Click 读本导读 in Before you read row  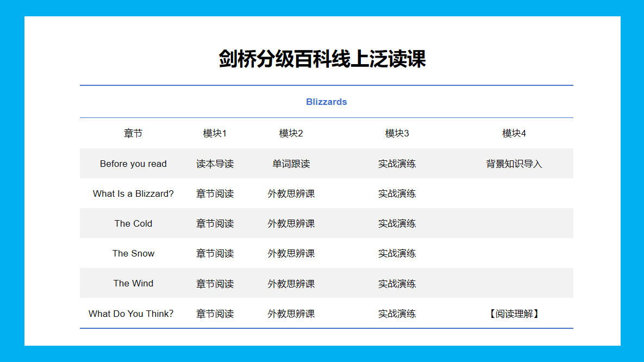coord(215,163)
